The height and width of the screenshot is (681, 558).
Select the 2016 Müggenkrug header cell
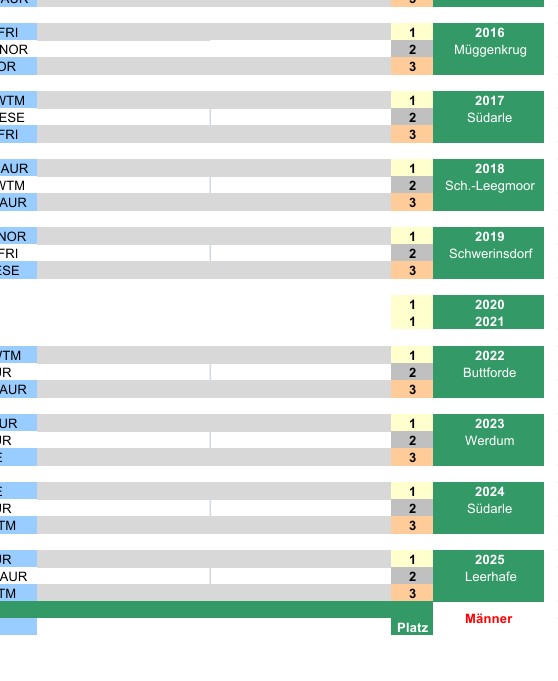point(488,49)
